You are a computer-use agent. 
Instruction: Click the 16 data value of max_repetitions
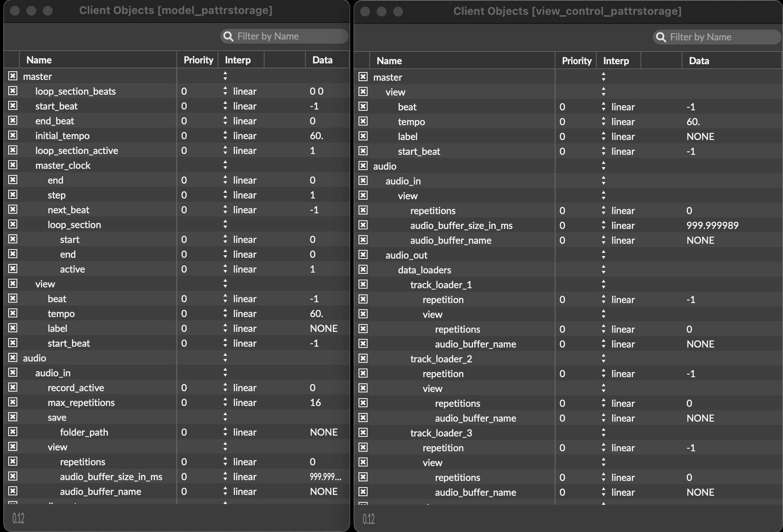tap(315, 402)
